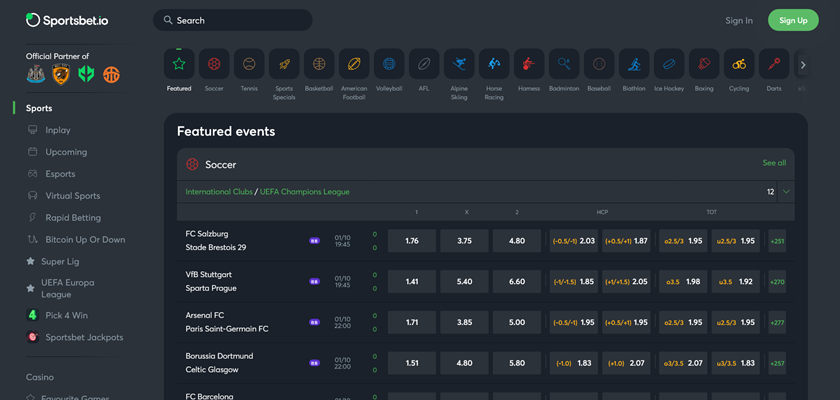The image size is (840, 400).
Task: Click the Sign Up button
Action: pyautogui.click(x=792, y=20)
